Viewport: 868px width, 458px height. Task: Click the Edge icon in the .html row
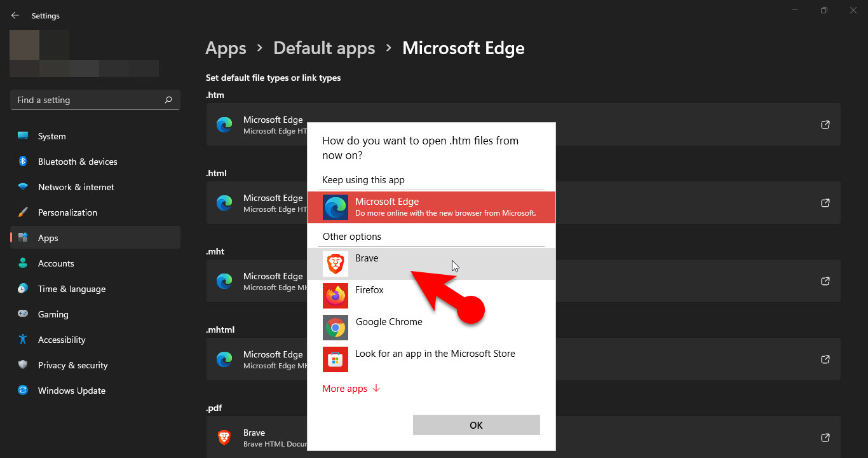(224, 203)
